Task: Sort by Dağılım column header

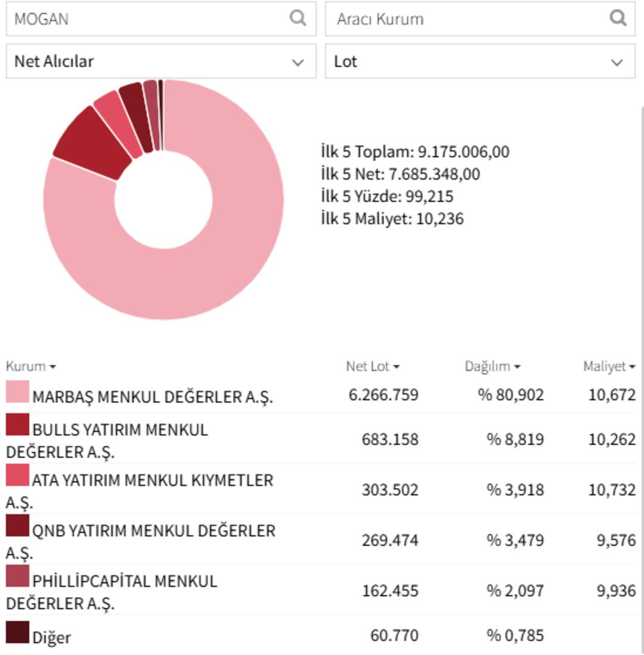Action: click(x=492, y=366)
